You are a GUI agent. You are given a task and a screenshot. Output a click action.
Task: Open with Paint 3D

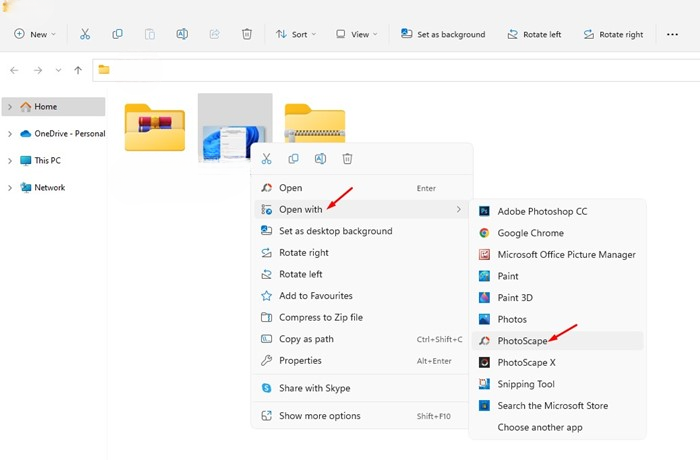[x=557, y=297]
